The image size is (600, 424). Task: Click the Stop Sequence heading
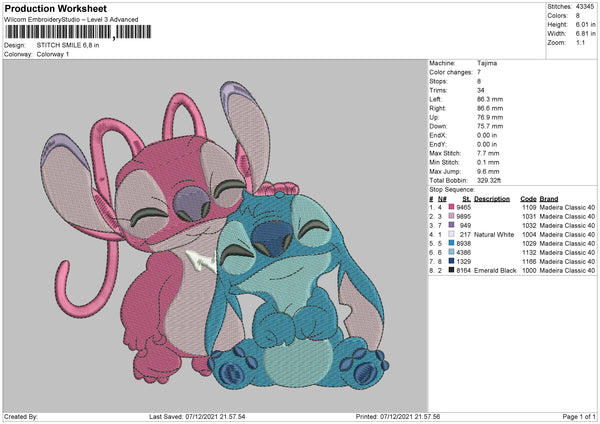point(452,190)
